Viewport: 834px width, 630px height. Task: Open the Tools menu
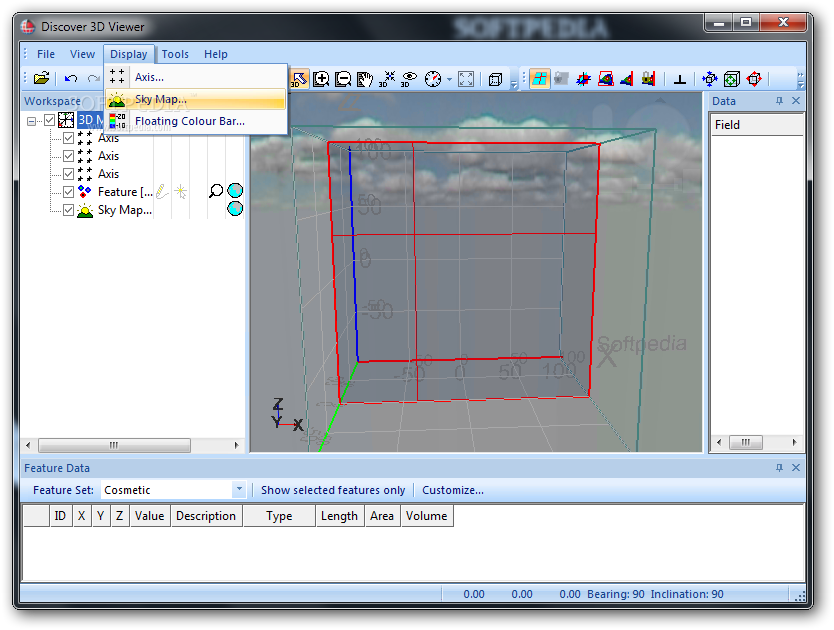175,54
